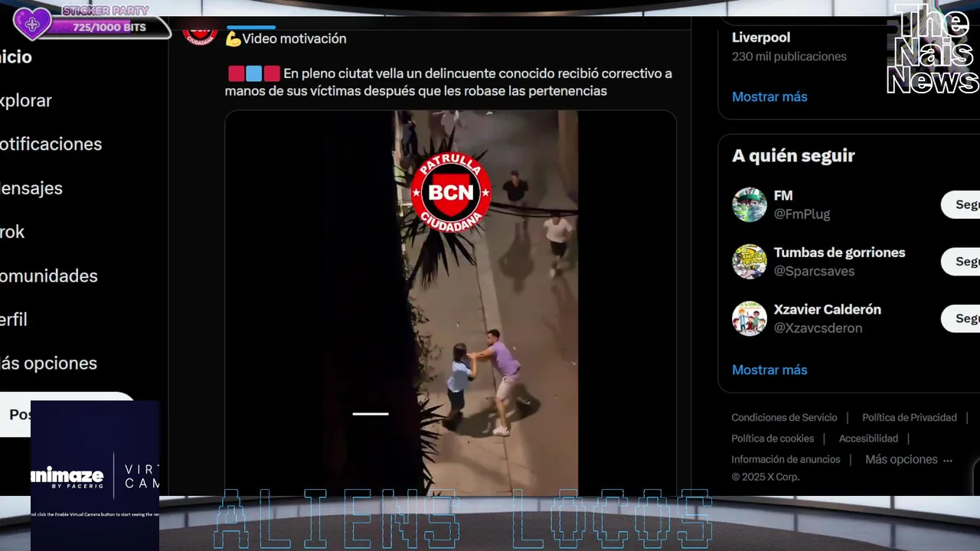Click the 230 mil publicaciones text
The image size is (980, 551).
tap(789, 57)
